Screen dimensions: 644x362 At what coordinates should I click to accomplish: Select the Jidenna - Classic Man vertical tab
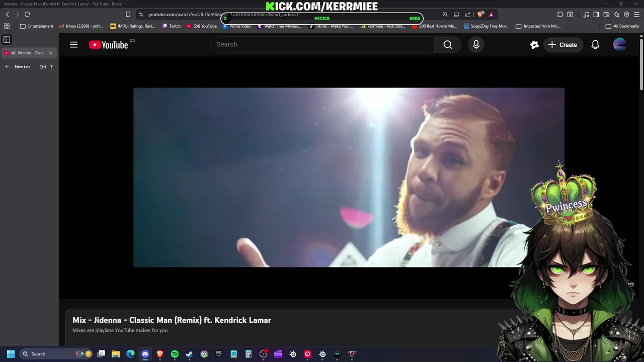pos(29,53)
